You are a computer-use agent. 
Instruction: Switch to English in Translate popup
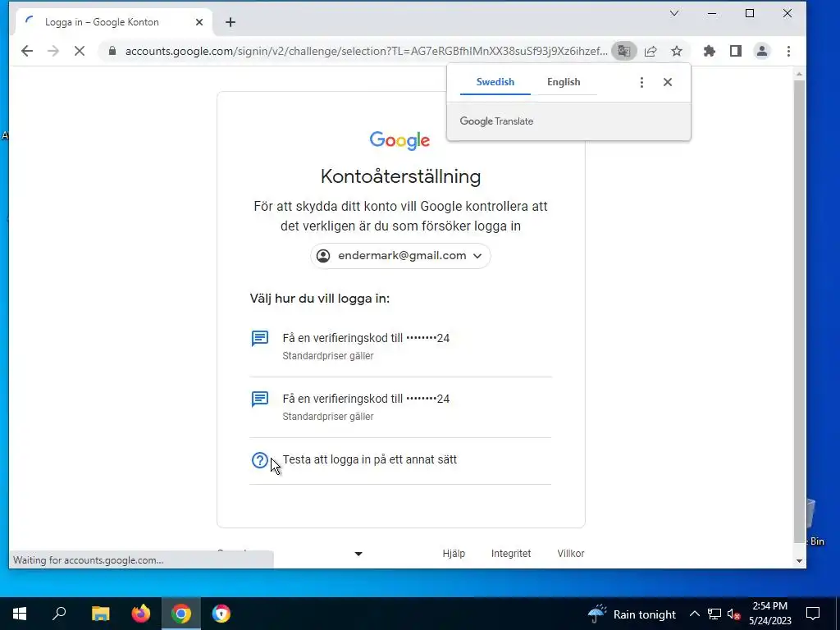click(564, 82)
